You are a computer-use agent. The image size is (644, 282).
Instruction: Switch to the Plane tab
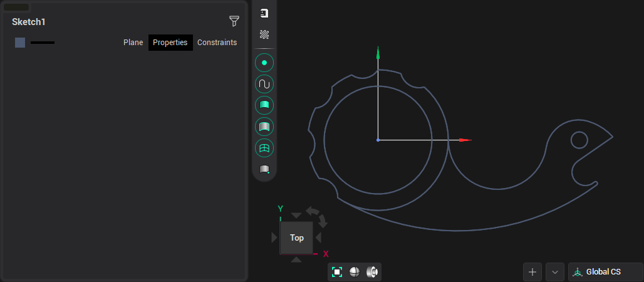pyautogui.click(x=133, y=43)
